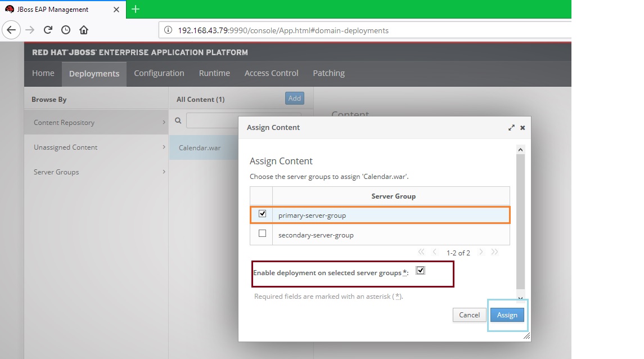644x359 pixels.
Task: Maximize the Assign Content dialog with expand icon
Action: pos(511,127)
